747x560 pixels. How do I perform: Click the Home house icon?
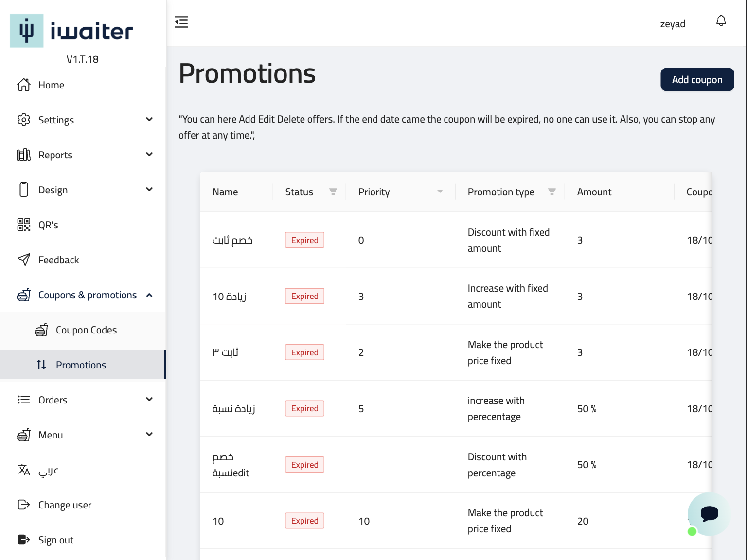24,85
